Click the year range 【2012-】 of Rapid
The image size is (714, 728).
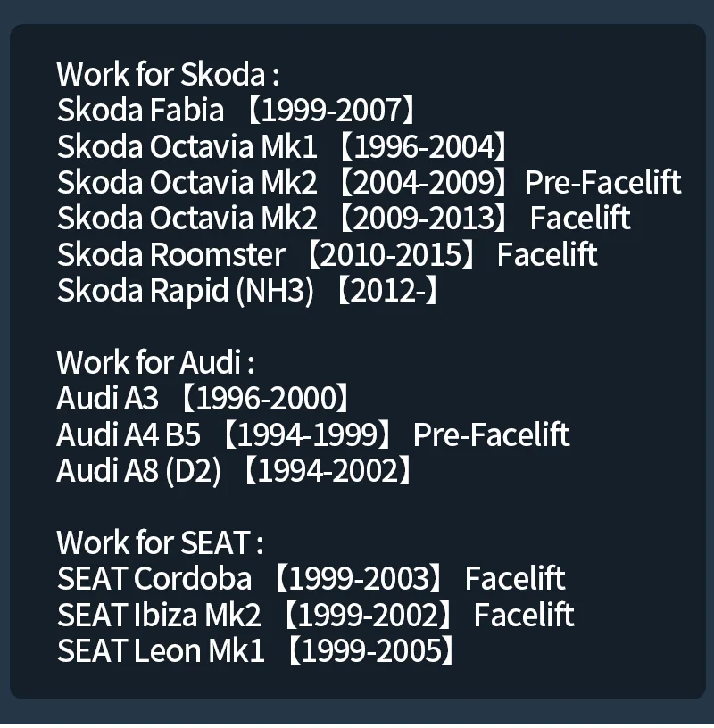tap(387, 291)
